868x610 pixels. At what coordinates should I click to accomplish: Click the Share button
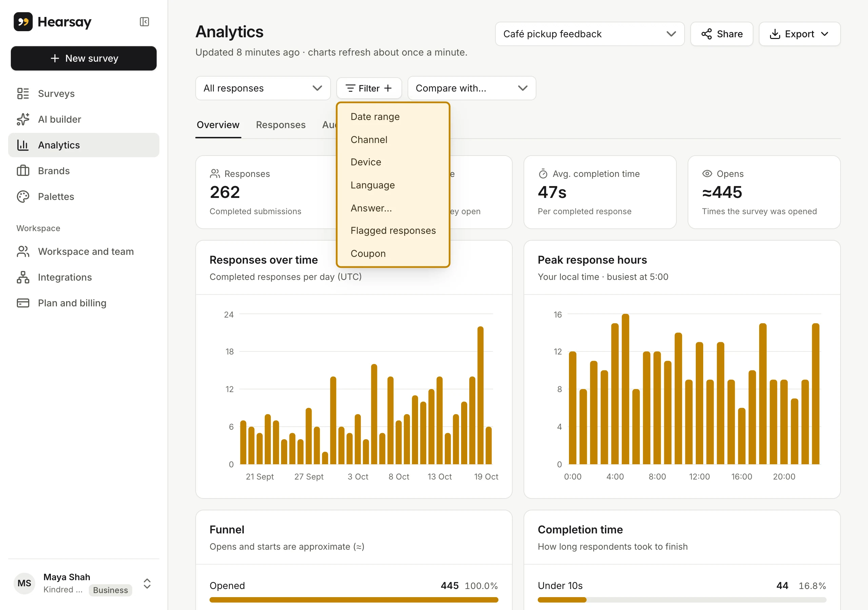721,34
